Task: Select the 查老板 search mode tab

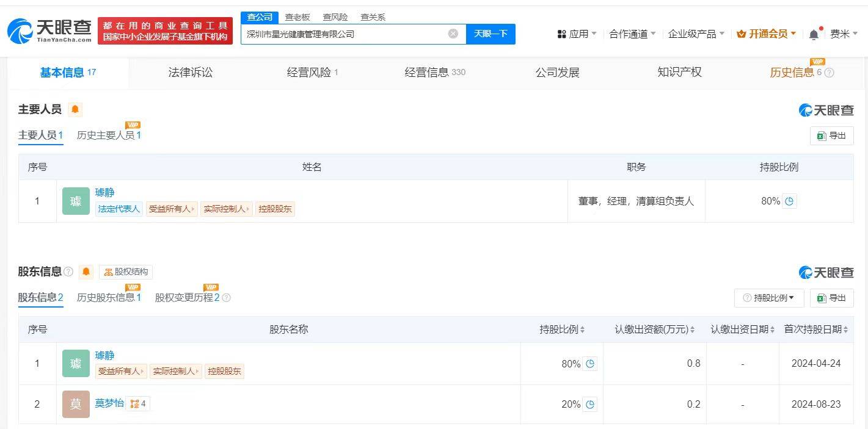Action: 297,17
